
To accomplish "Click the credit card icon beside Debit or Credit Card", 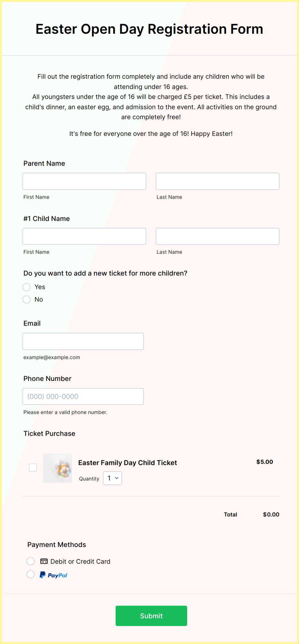I will 43,561.
